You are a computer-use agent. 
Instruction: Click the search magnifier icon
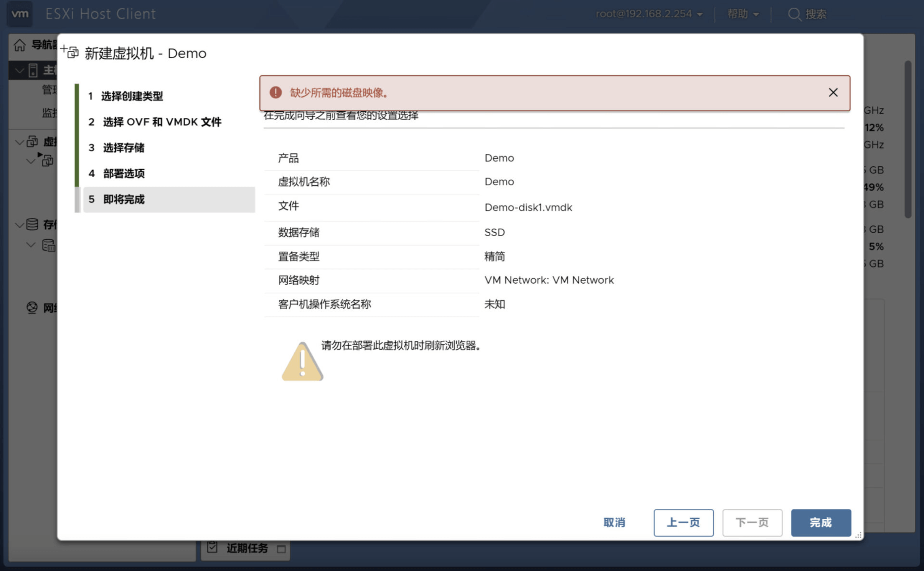point(794,14)
